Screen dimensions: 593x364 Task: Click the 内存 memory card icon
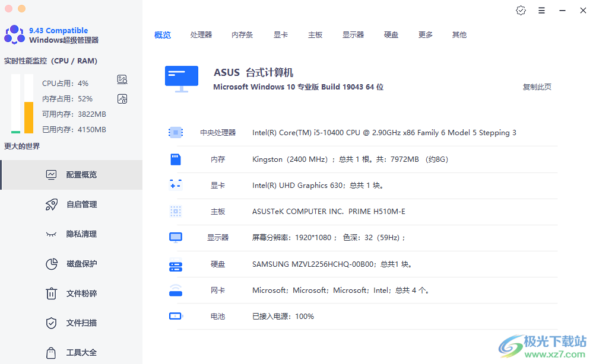coord(176,159)
